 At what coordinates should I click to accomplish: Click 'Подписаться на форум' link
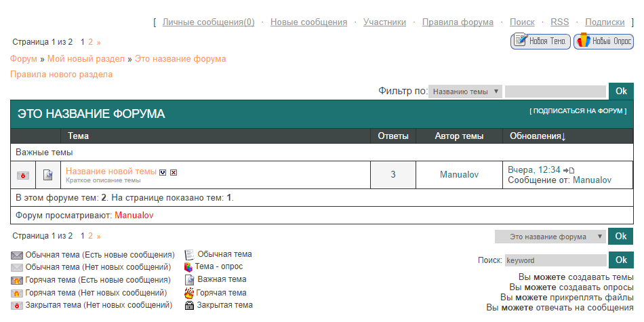point(578,110)
